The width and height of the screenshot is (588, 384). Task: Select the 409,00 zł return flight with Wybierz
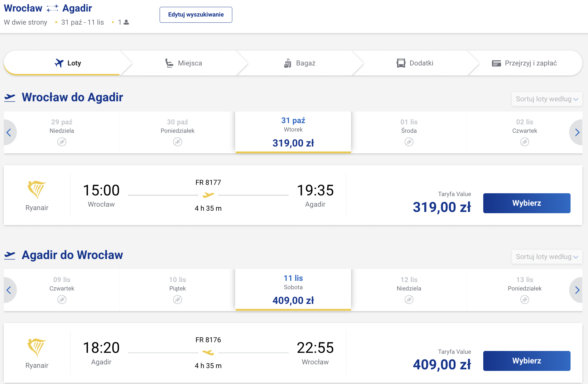click(527, 361)
